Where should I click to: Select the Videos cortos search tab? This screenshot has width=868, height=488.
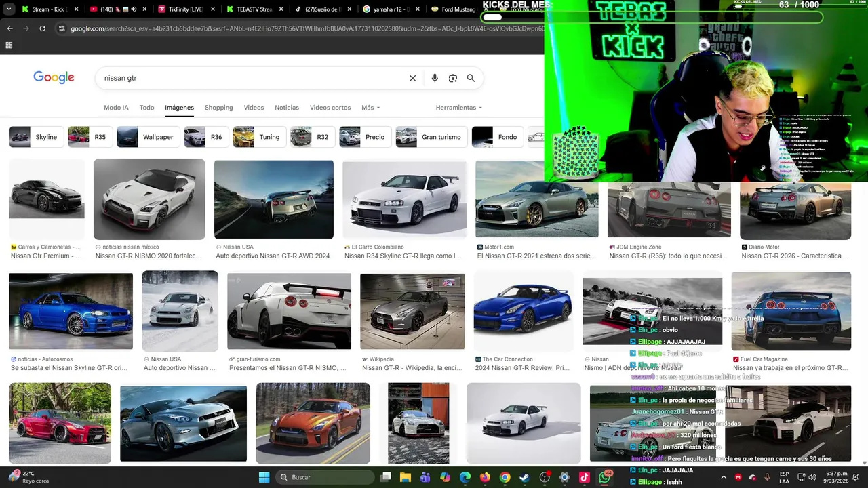click(x=330, y=108)
